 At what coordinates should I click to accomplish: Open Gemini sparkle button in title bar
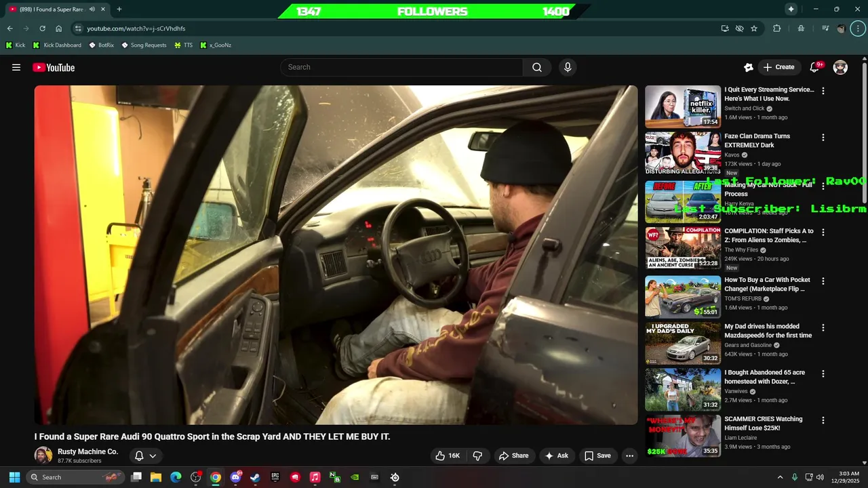pyautogui.click(x=791, y=9)
